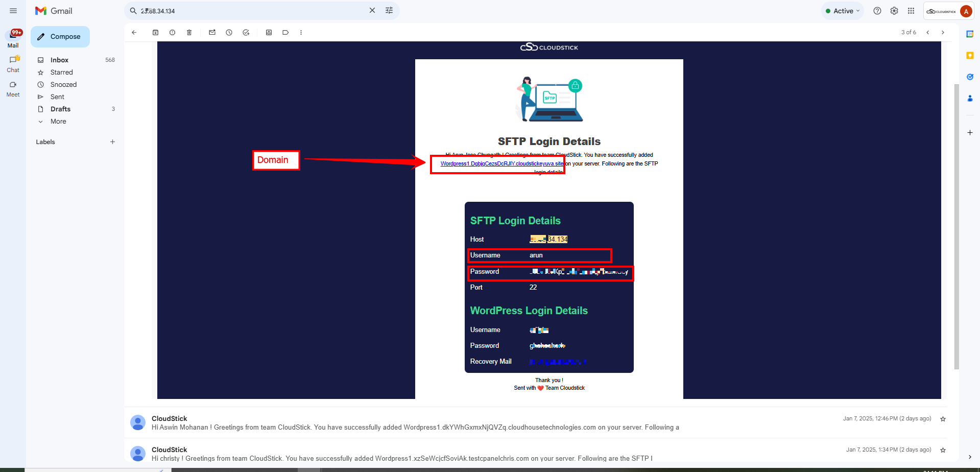Open the three-dot more options menu
Image resolution: width=980 pixels, height=472 pixels.
click(301, 33)
